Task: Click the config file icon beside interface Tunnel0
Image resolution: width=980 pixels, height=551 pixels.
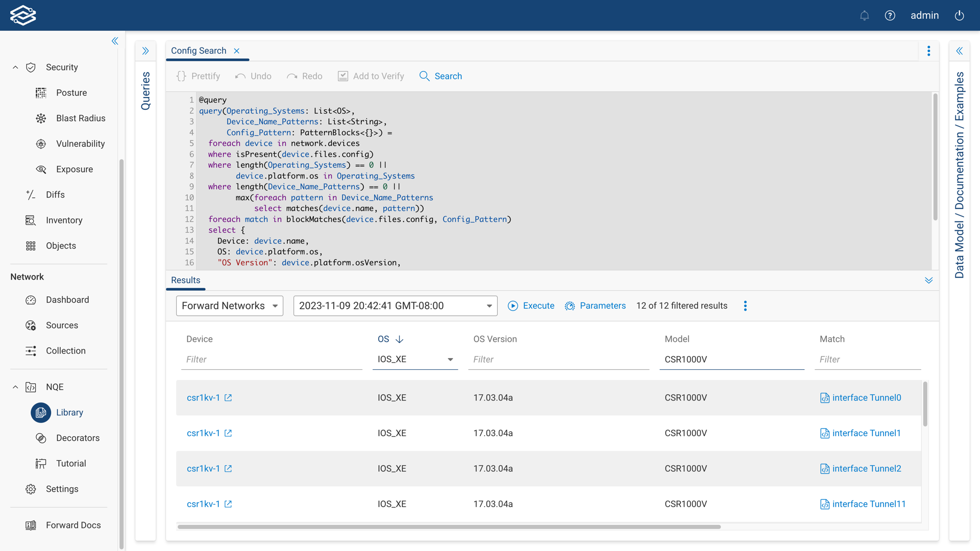Action: [825, 398]
